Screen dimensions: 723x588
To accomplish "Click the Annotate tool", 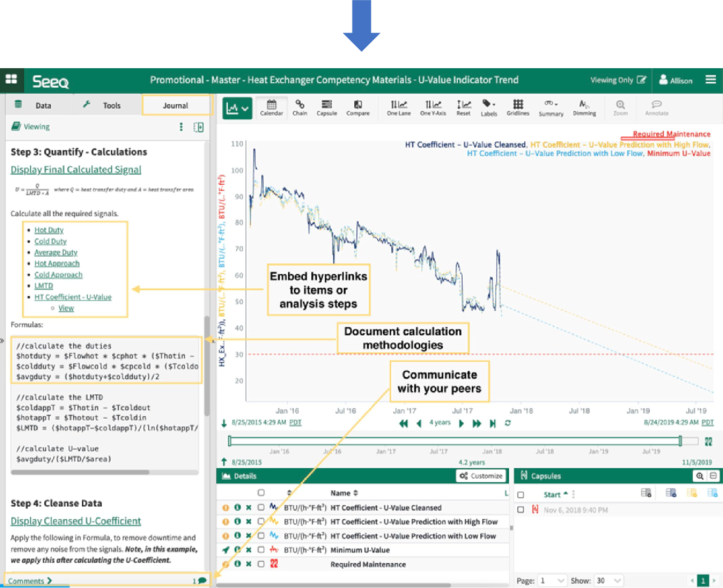I will coord(657,108).
